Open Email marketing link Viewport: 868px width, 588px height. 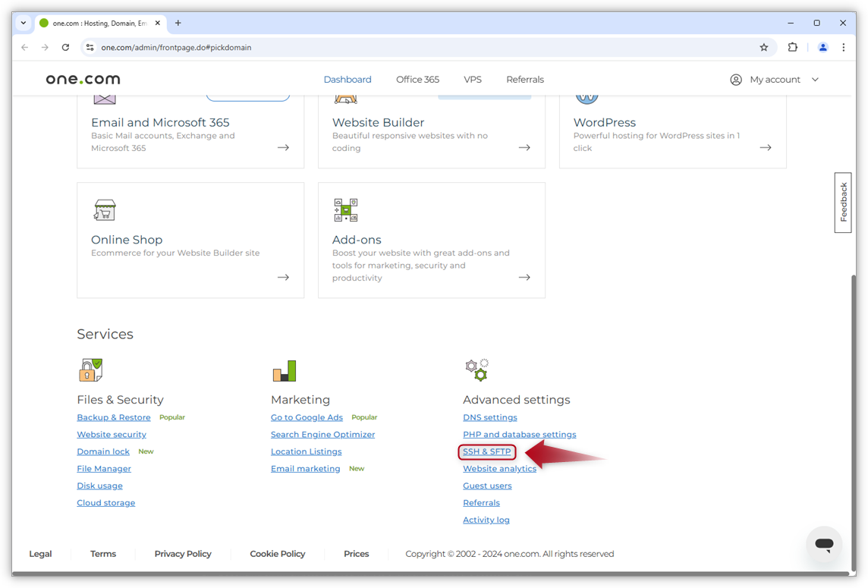click(x=306, y=468)
